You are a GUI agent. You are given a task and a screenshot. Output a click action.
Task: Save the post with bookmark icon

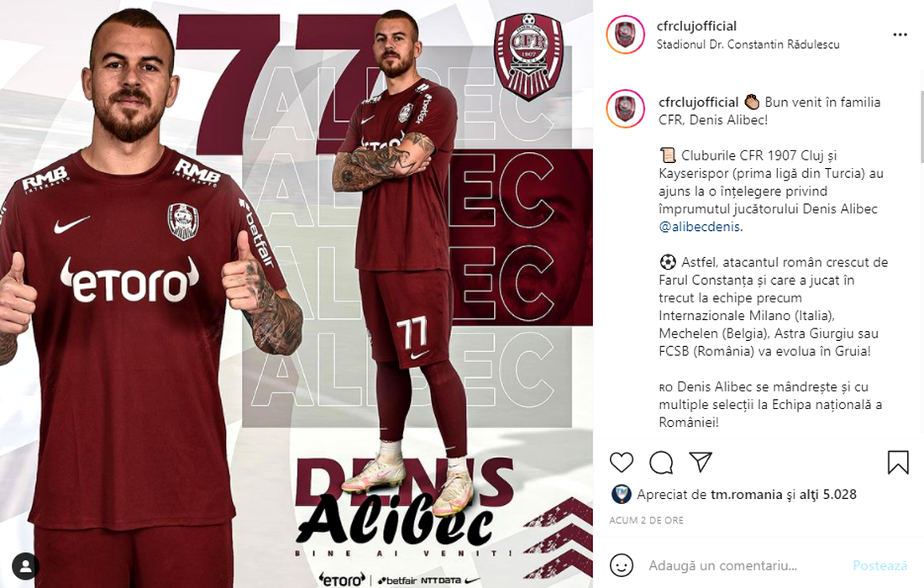[x=898, y=463]
